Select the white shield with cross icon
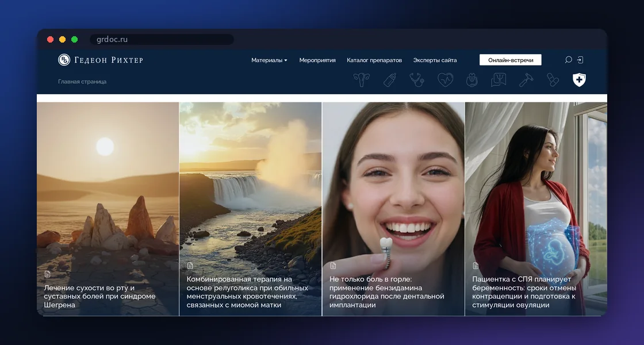 pyautogui.click(x=579, y=80)
